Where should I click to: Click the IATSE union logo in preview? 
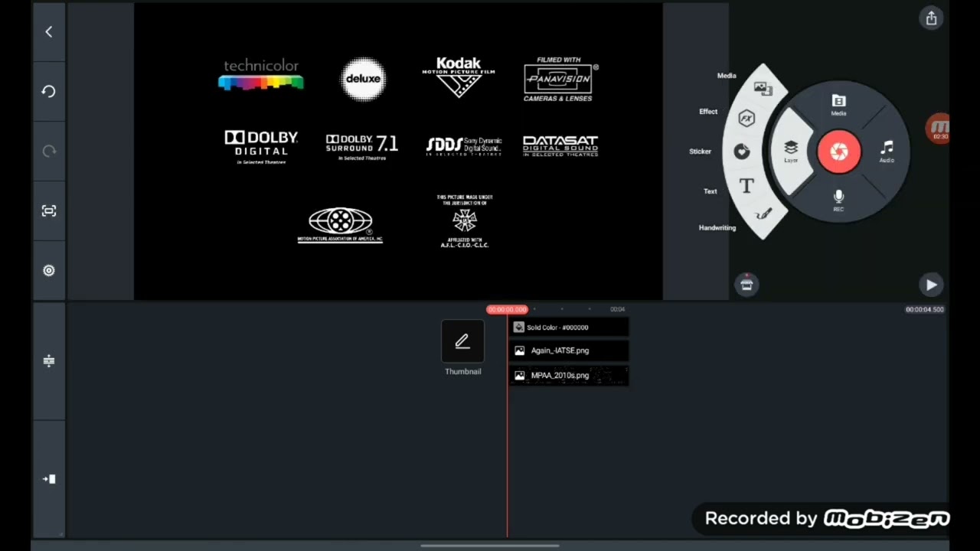point(464,221)
